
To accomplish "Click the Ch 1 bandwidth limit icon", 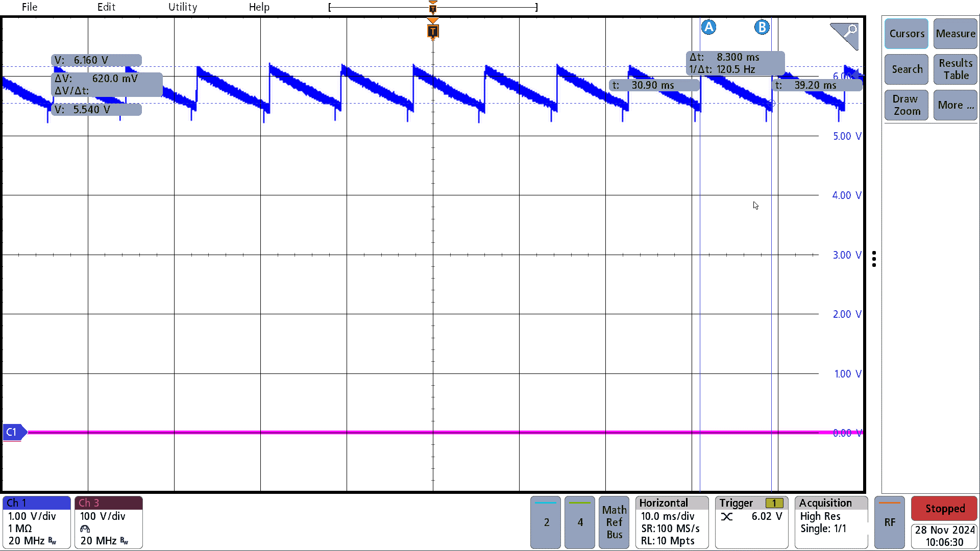I will click(52, 541).
